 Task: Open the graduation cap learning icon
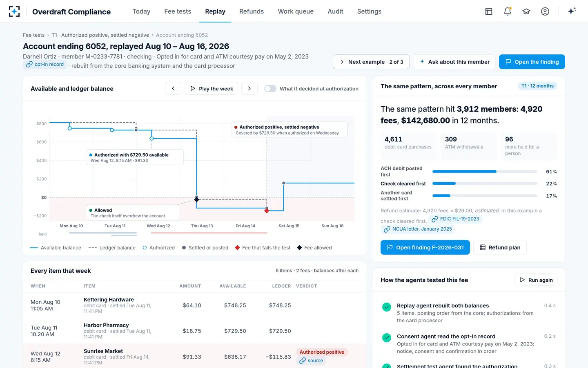tap(526, 11)
